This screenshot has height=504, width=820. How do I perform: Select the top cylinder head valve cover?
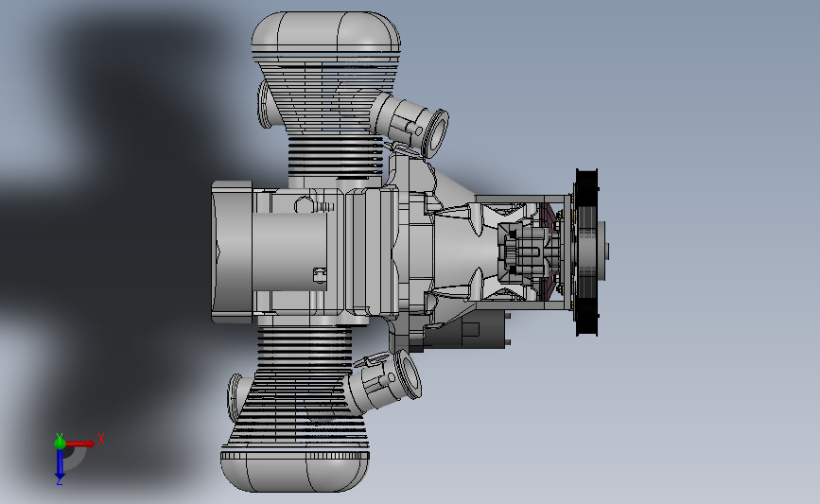(x=325, y=30)
